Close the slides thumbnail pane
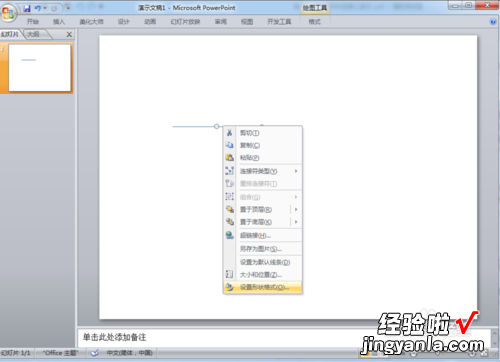 click(x=69, y=34)
